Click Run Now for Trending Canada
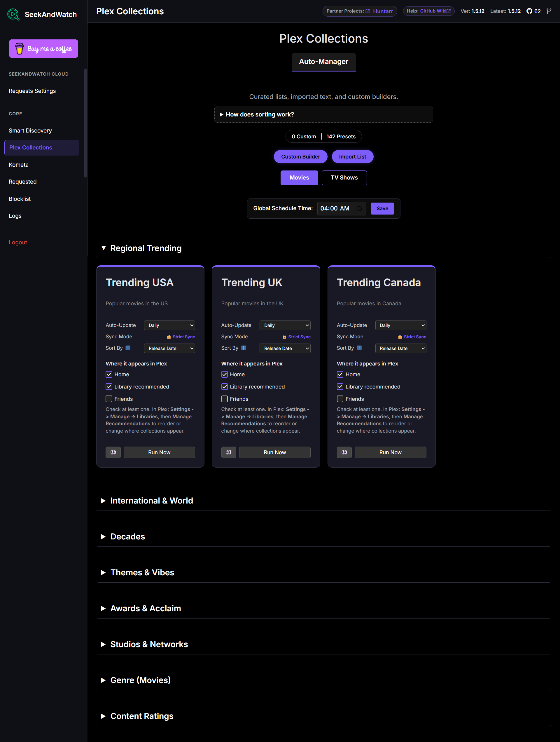560x742 pixels. click(391, 452)
